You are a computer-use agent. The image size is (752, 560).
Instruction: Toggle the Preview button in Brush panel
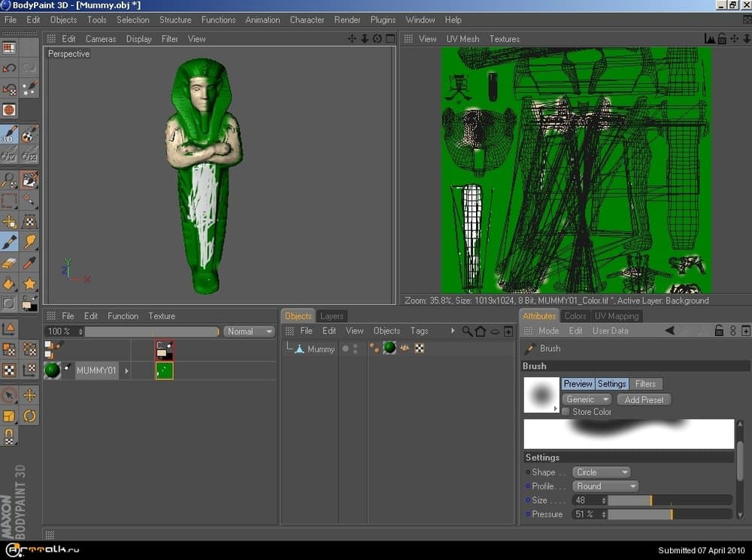578,384
